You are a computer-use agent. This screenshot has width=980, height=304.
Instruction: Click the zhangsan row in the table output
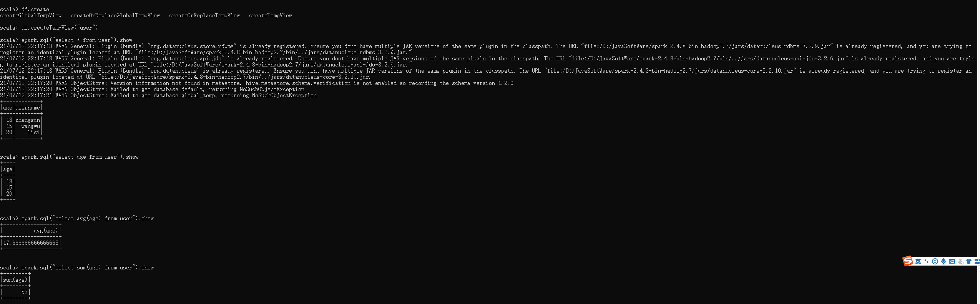point(22,120)
